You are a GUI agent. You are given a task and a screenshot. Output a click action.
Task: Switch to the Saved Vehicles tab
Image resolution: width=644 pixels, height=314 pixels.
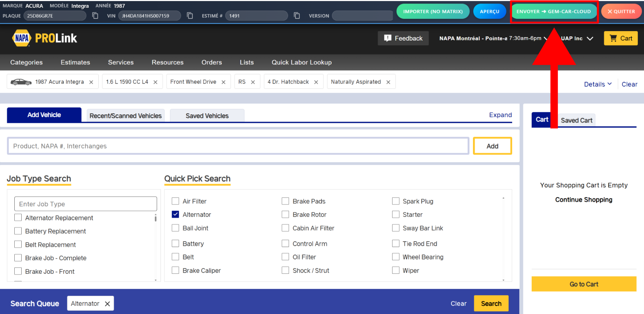coord(207,116)
